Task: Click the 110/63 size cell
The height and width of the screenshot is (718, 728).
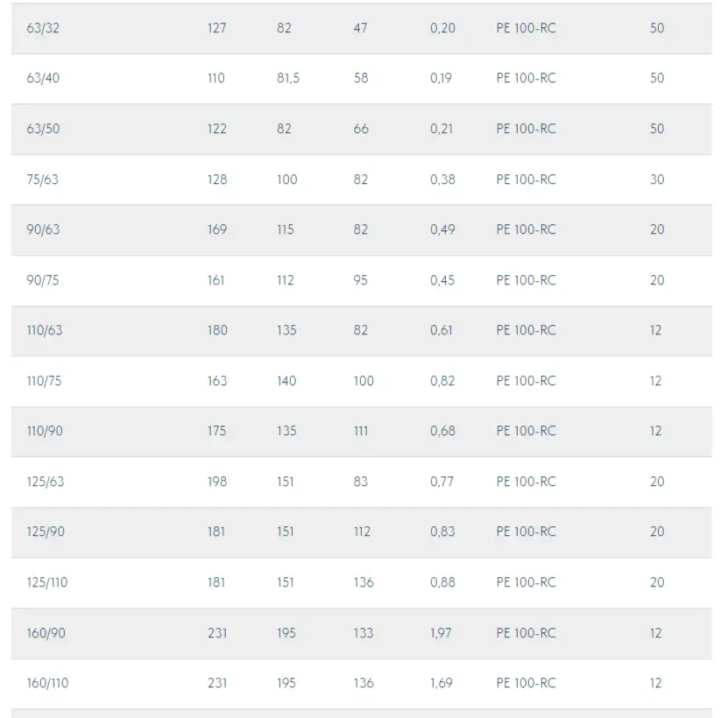Action: (44, 330)
